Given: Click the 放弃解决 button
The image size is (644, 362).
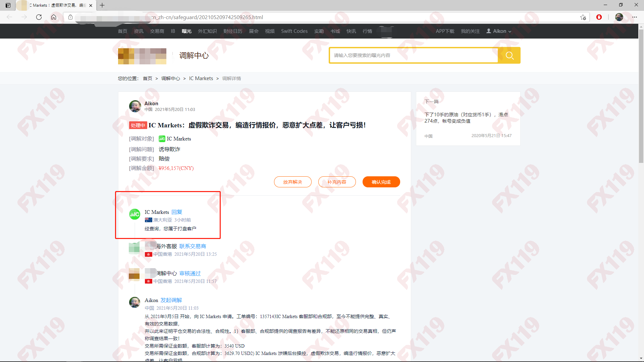Looking at the screenshot, I should (x=292, y=182).
